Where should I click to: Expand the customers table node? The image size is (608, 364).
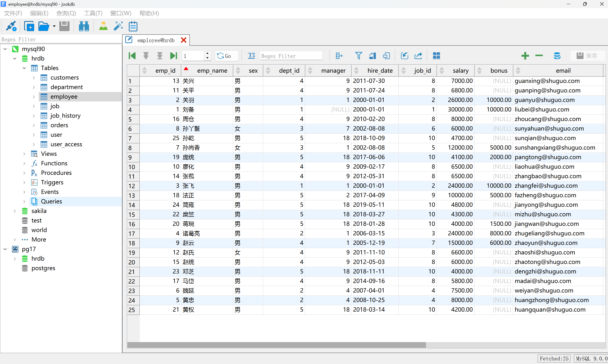tap(34, 78)
